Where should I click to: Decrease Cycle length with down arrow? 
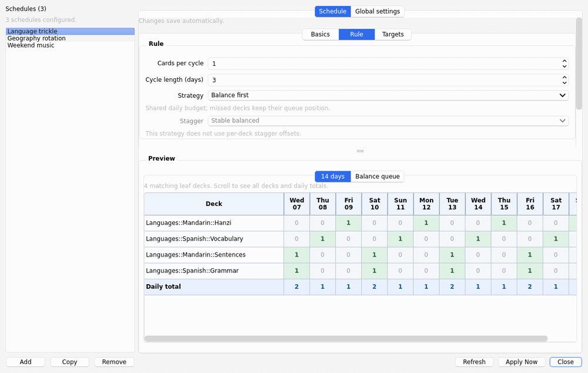[564, 82]
